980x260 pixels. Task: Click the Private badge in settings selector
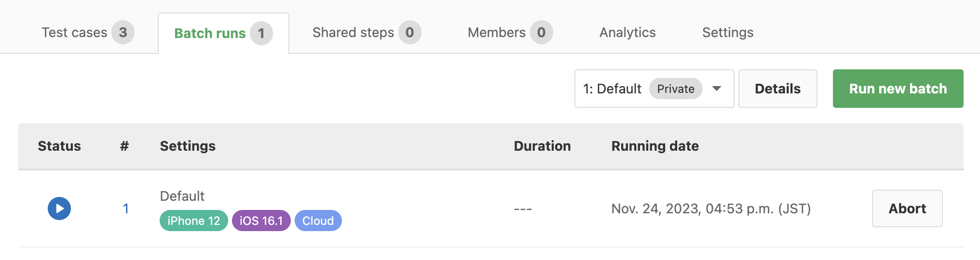[x=676, y=89]
